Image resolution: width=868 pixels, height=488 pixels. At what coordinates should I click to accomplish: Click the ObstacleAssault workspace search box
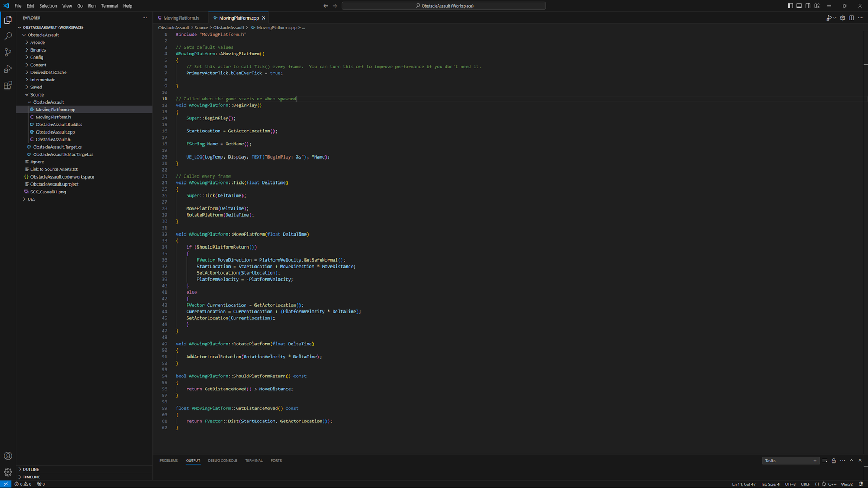pos(444,6)
